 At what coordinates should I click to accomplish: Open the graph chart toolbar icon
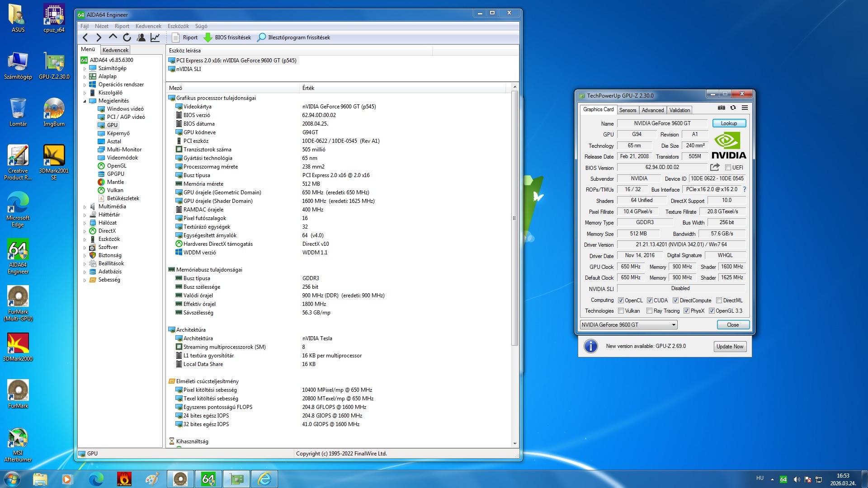[155, 38]
